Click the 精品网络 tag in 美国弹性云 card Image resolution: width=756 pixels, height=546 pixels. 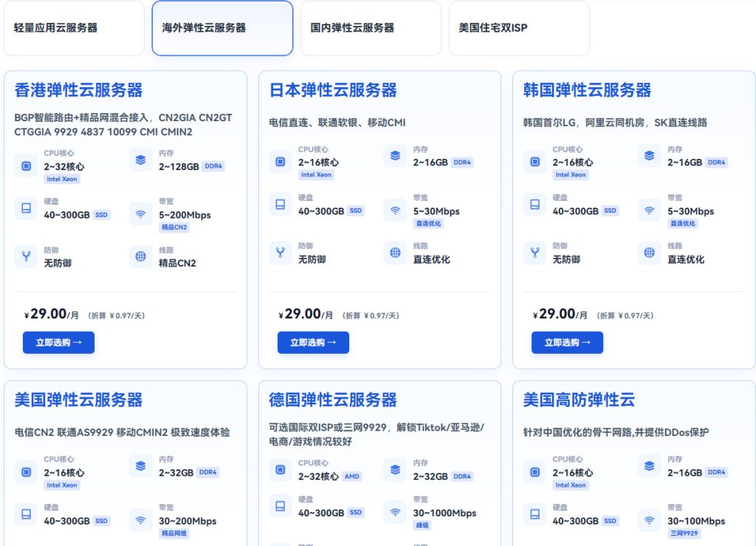point(174,533)
